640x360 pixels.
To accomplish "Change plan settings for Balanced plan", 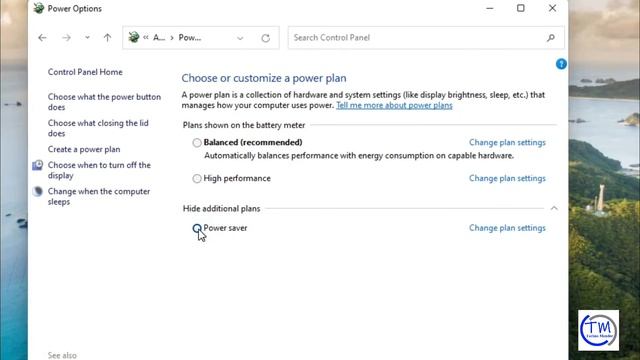I will click(507, 142).
